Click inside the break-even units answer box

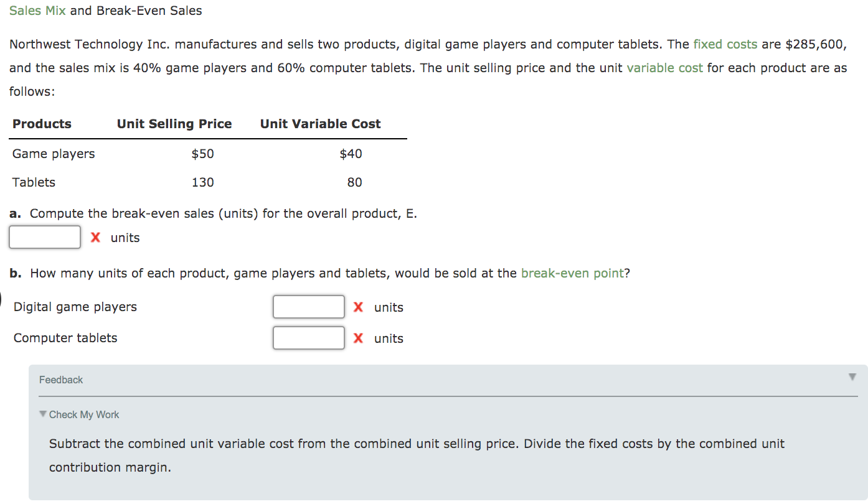[x=44, y=236]
